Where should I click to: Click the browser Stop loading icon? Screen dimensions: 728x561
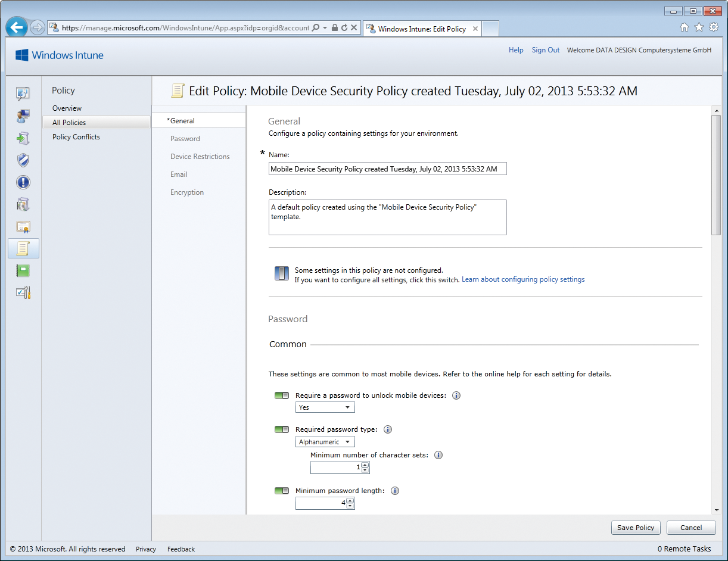tap(354, 27)
